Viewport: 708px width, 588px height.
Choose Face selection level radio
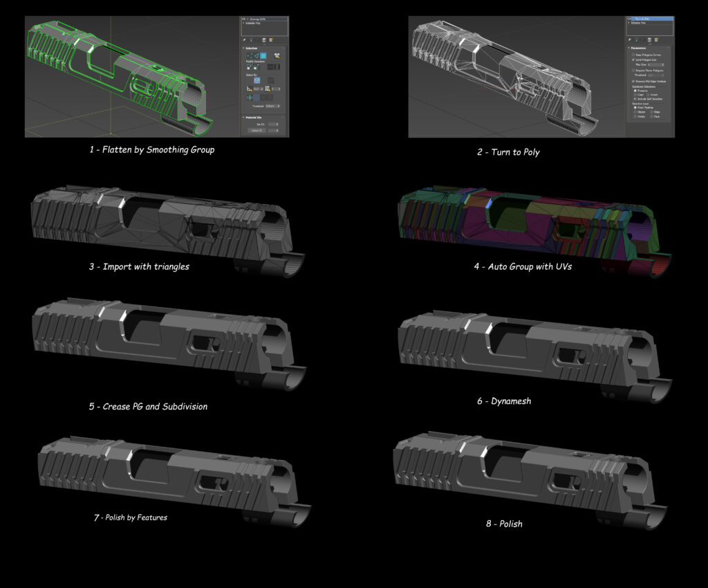[x=651, y=116]
